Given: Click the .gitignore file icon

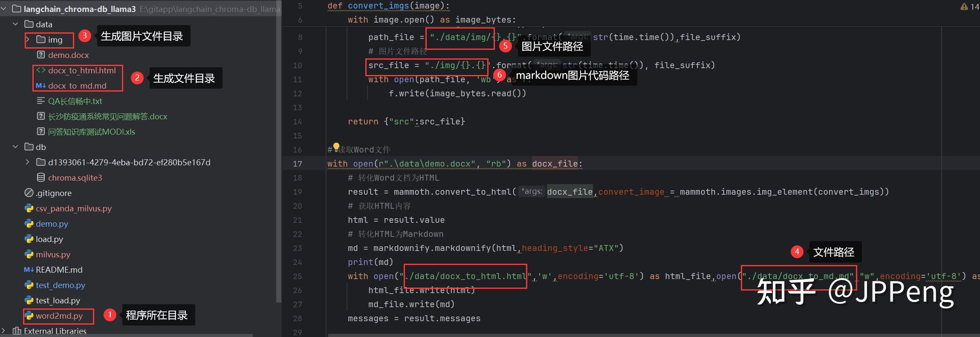Looking at the screenshot, I should click(x=29, y=193).
